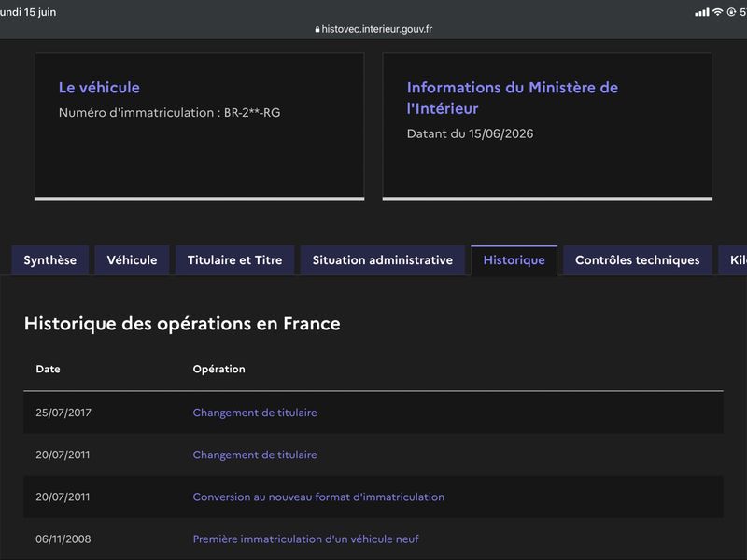Select the Historique tab

514,260
